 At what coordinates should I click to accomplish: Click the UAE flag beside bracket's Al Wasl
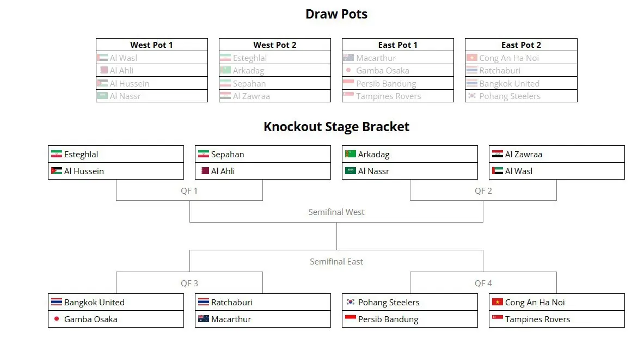click(498, 171)
